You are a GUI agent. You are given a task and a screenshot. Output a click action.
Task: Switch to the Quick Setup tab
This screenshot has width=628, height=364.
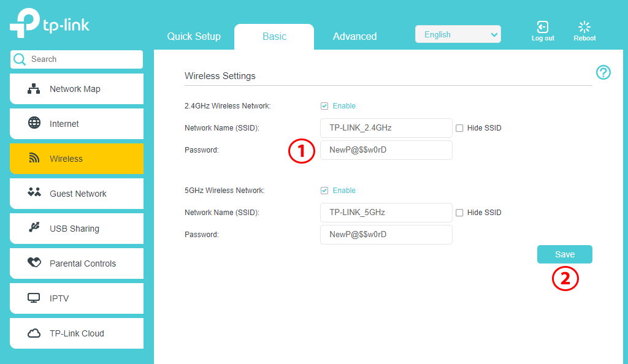194,36
